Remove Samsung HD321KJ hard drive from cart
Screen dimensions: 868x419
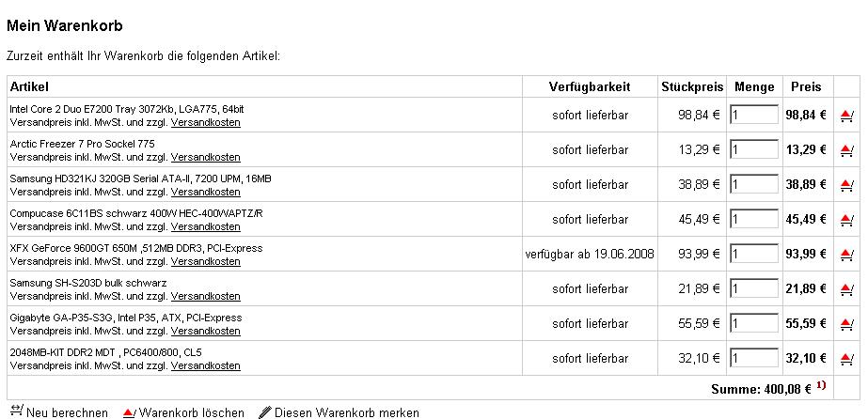click(846, 185)
